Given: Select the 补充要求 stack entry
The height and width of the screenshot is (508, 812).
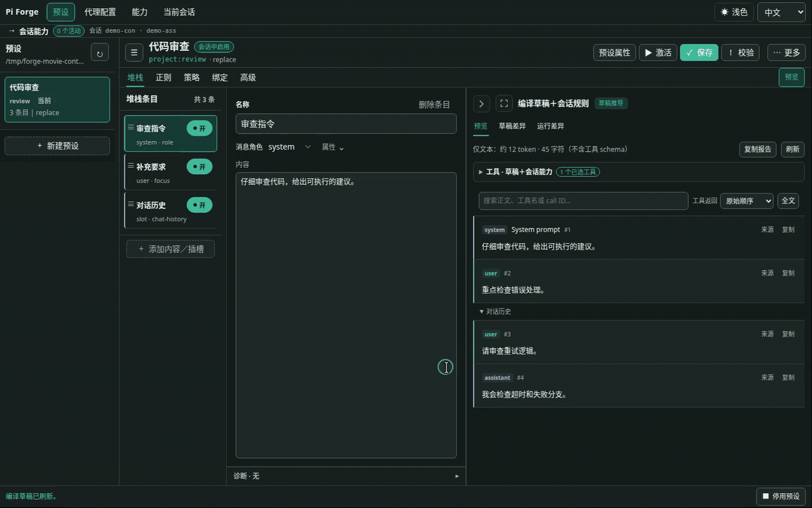Looking at the screenshot, I should [x=171, y=172].
